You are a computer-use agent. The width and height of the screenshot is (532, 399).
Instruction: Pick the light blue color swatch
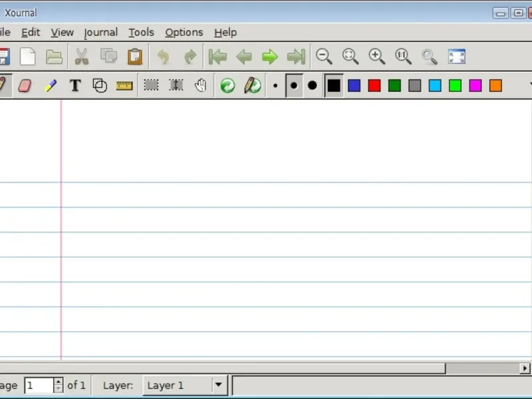435,86
